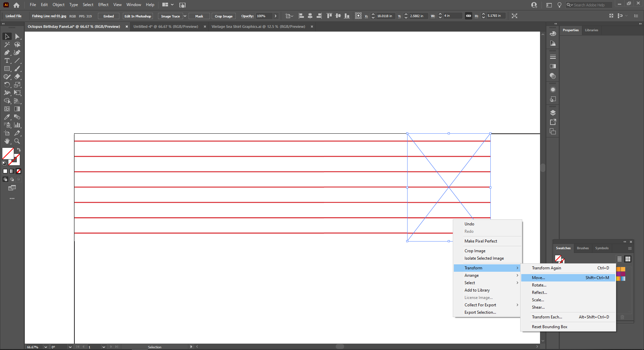The width and height of the screenshot is (644, 350).
Task: Open the Image Trace dropdown arrow
Action: point(185,16)
